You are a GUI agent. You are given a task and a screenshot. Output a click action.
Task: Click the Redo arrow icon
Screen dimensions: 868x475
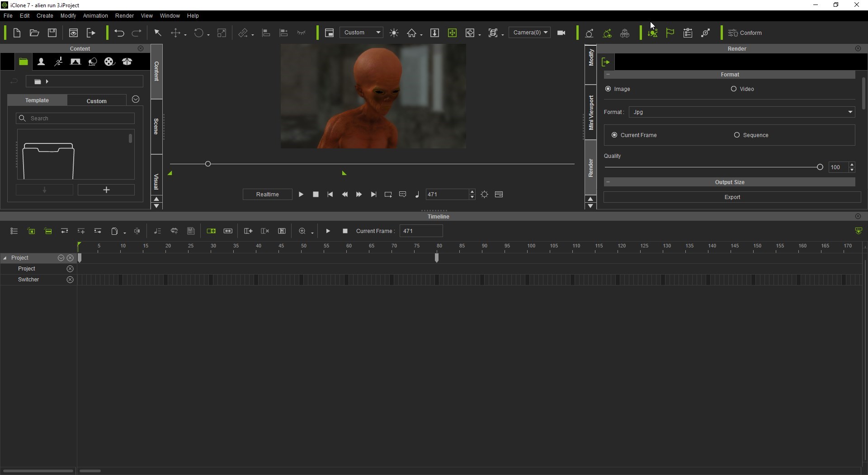[137, 33]
